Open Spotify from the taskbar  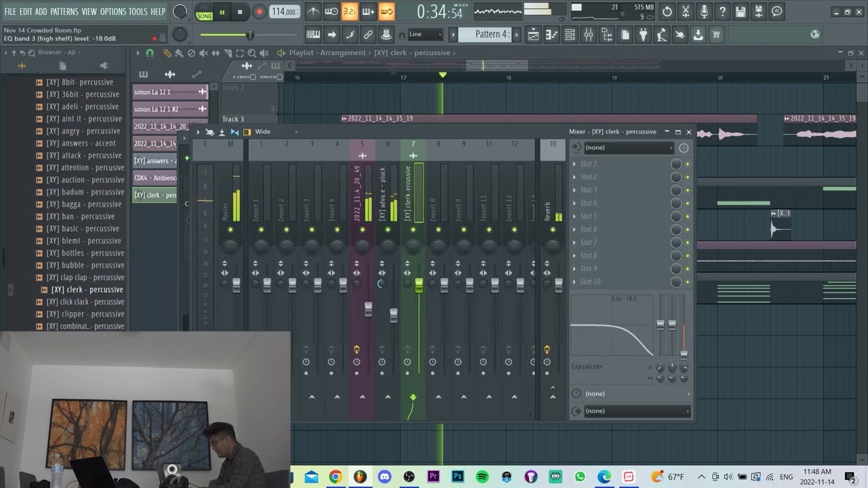click(x=482, y=476)
